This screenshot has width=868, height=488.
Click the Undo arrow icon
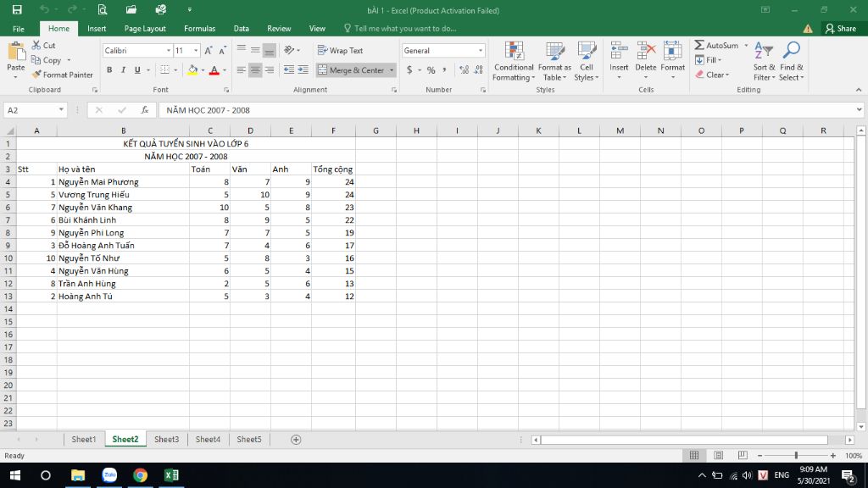coord(44,9)
